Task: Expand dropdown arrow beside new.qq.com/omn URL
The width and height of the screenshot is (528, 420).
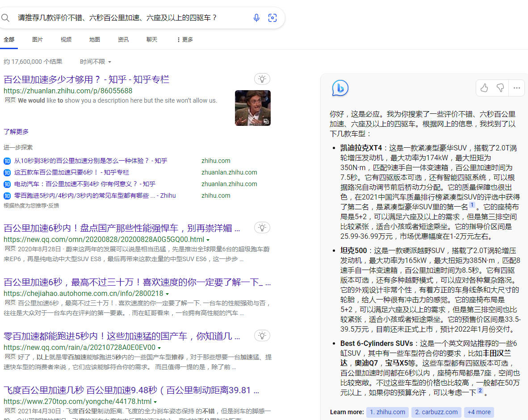Action: [208, 240]
